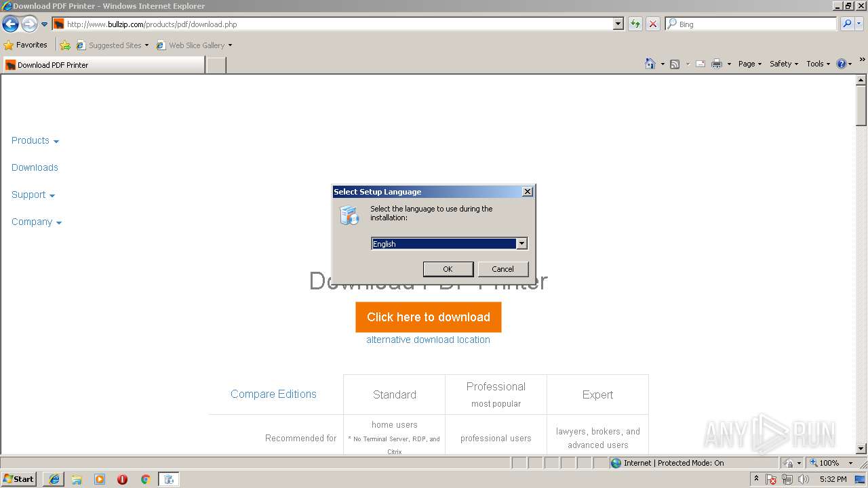This screenshot has height=488, width=868.
Task: Go back with the browser Back arrow
Action: (x=10, y=24)
